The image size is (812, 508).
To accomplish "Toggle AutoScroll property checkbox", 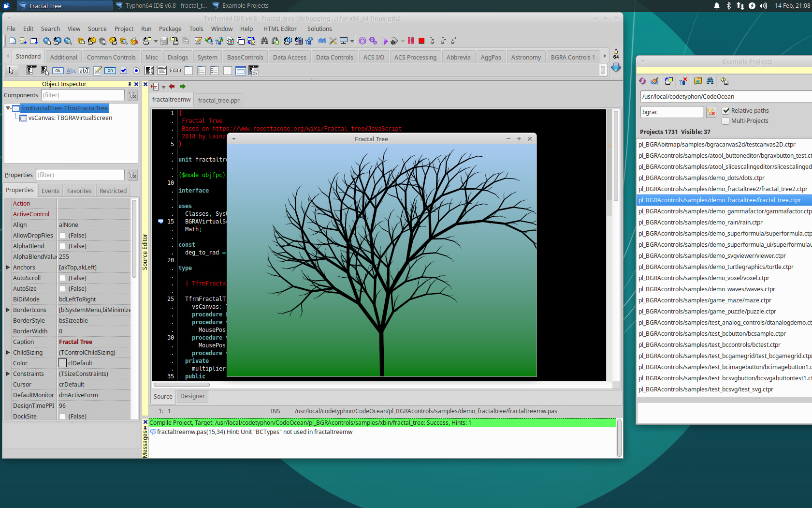I will [63, 278].
